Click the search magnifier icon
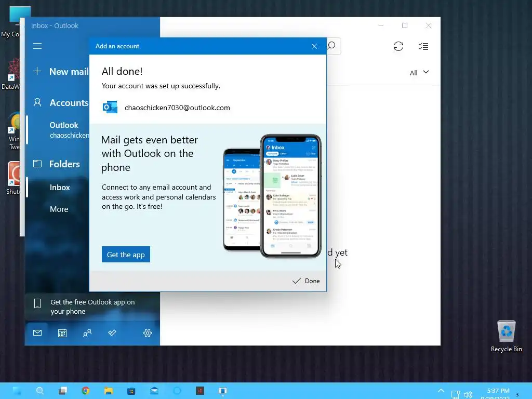 [x=332, y=46]
